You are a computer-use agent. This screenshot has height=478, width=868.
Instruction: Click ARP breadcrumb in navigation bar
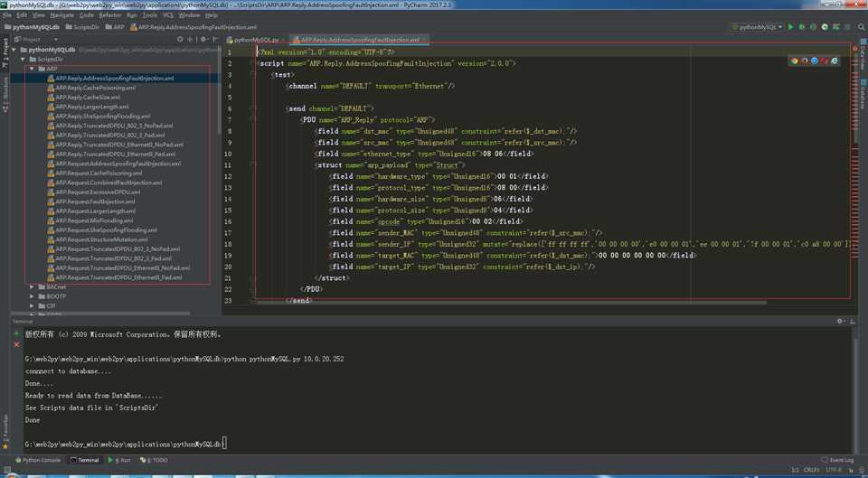click(115, 26)
